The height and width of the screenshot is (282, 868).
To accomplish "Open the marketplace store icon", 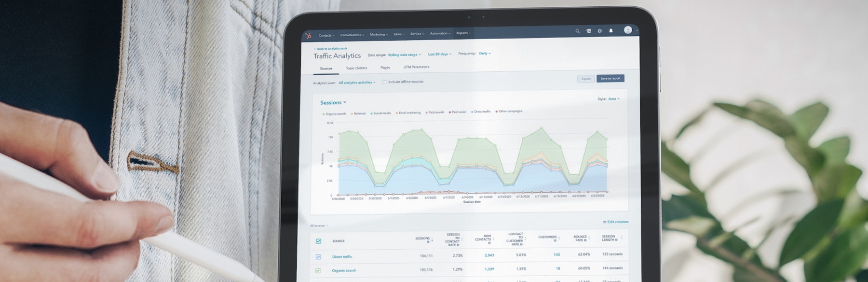I will click(588, 31).
